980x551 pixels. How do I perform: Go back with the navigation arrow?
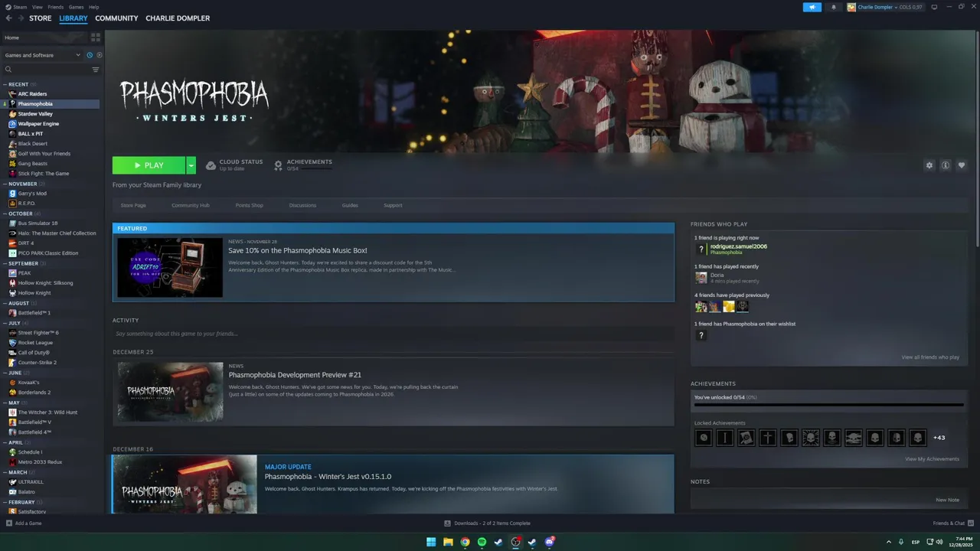point(9,18)
